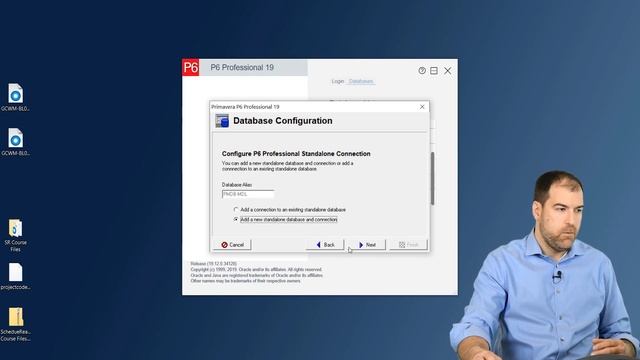The image size is (640, 360).
Task: Go Back in the configuration wizard
Action: [x=325, y=244]
